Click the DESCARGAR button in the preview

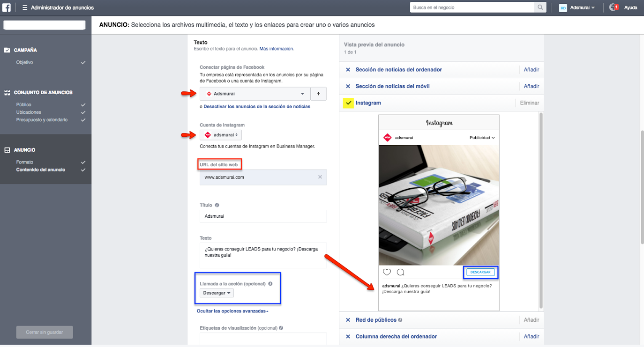(480, 272)
